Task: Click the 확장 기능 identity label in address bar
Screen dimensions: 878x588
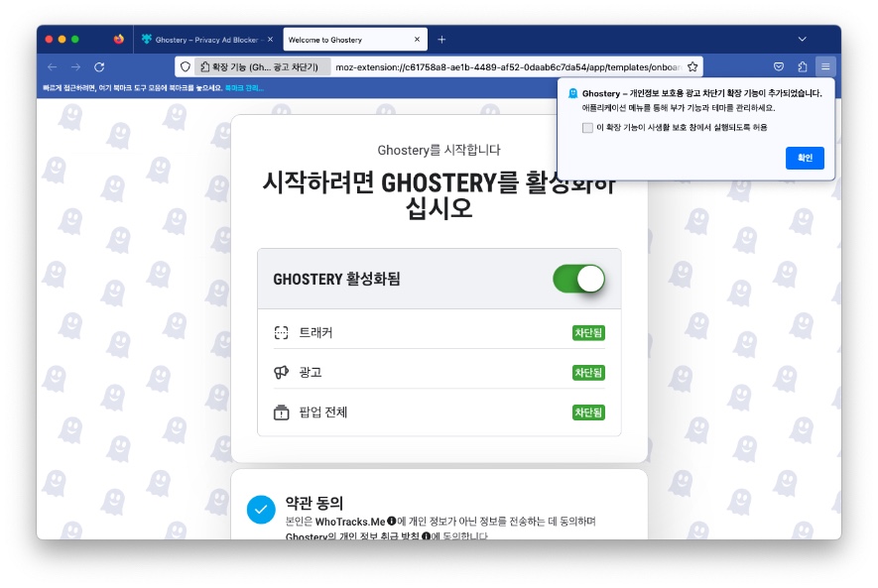Action: coord(262,67)
